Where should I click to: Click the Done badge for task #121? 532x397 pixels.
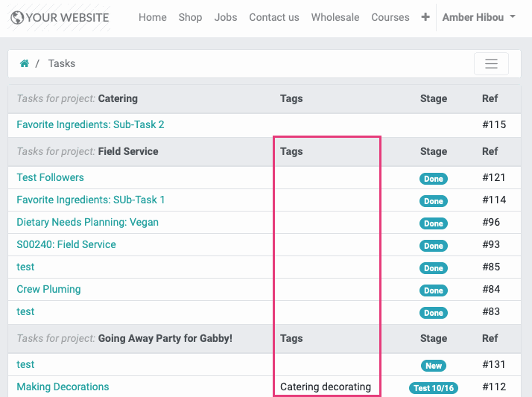pyautogui.click(x=433, y=179)
